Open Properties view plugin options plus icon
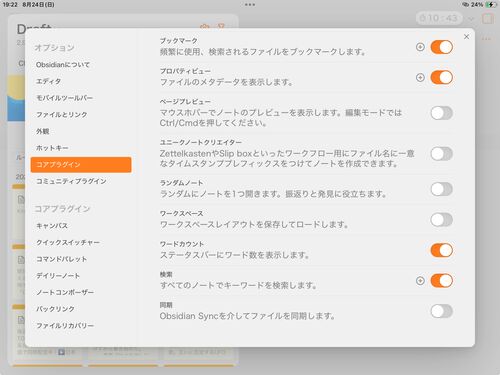The width and height of the screenshot is (500, 375). pyautogui.click(x=420, y=77)
